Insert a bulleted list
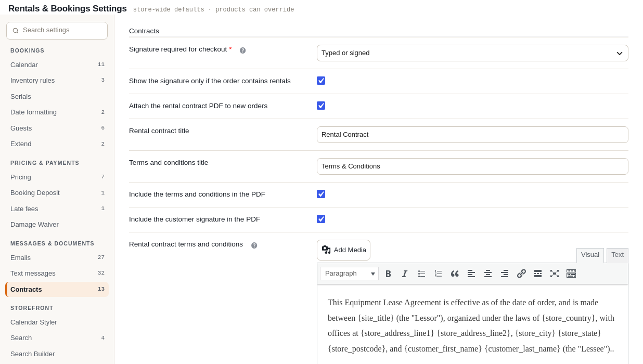This screenshot has width=643, height=364. [x=421, y=274]
